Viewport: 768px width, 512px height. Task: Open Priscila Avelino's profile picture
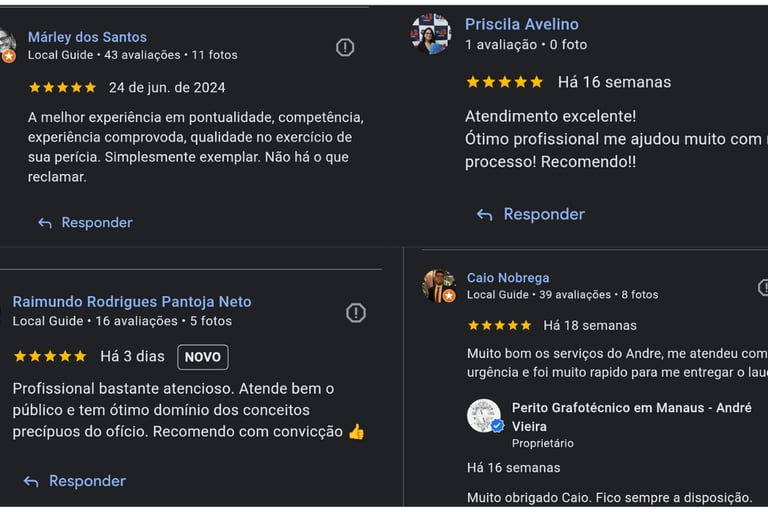(x=431, y=34)
